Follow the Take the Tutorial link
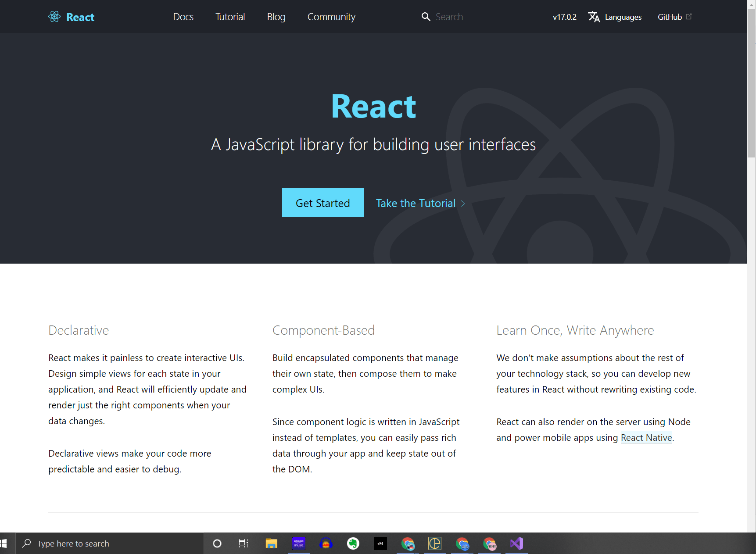 click(x=416, y=203)
